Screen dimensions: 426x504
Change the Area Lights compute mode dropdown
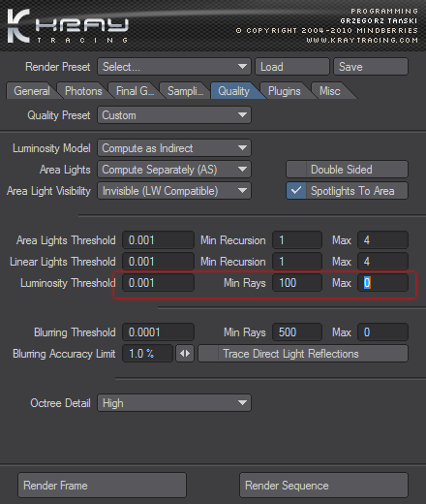[x=174, y=170]
